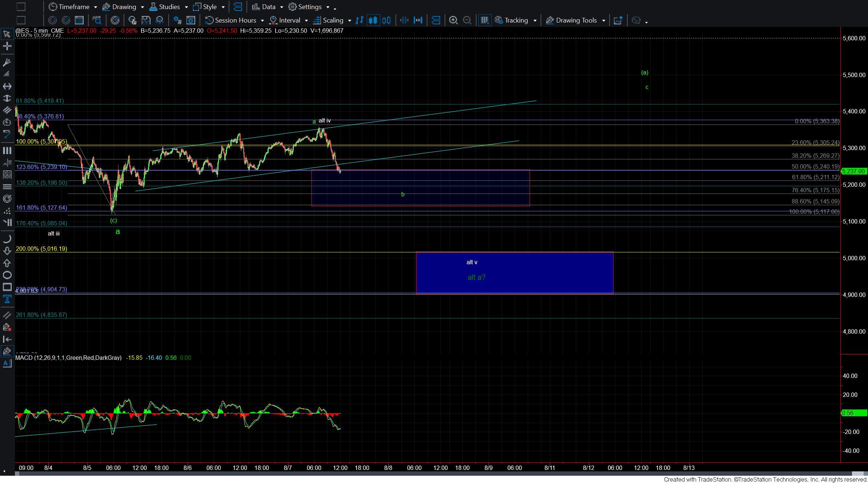Open the Settings menu
868x483 pixels.
pyautogui.click(x=309, y=7)
